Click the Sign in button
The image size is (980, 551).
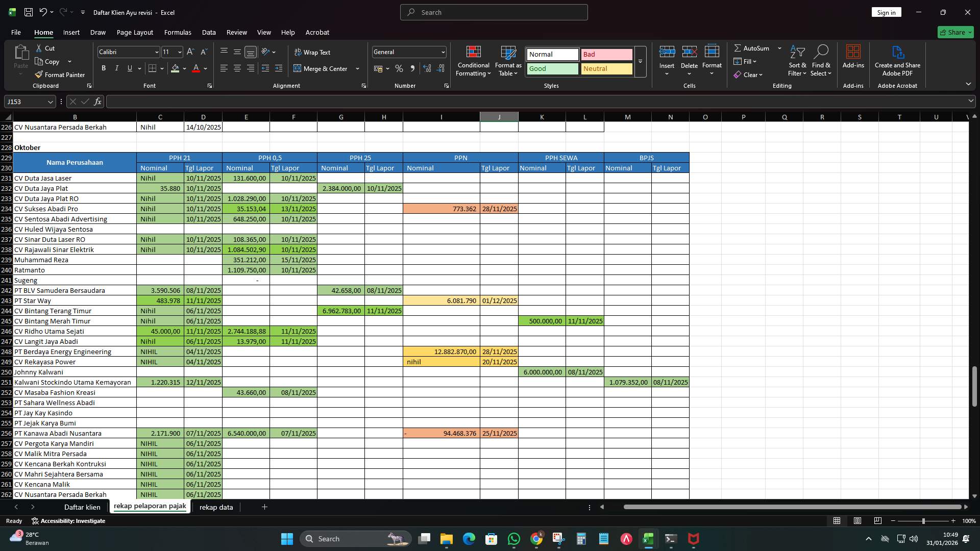(886, 12)
